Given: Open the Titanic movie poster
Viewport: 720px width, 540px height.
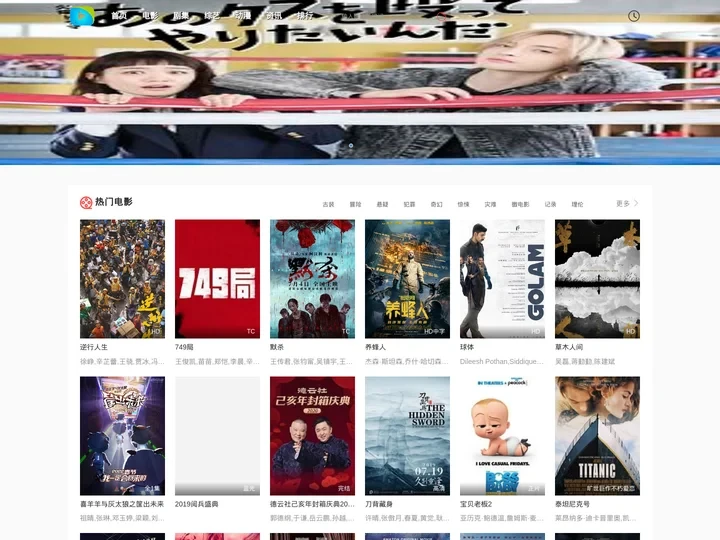Looking at the screenshot, I should (597, 436).
